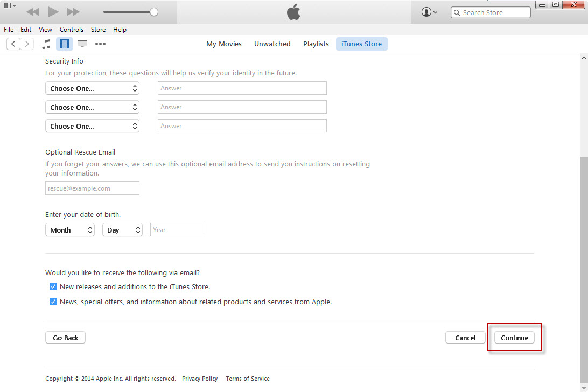Open the Controls menu

click(72, 29)
